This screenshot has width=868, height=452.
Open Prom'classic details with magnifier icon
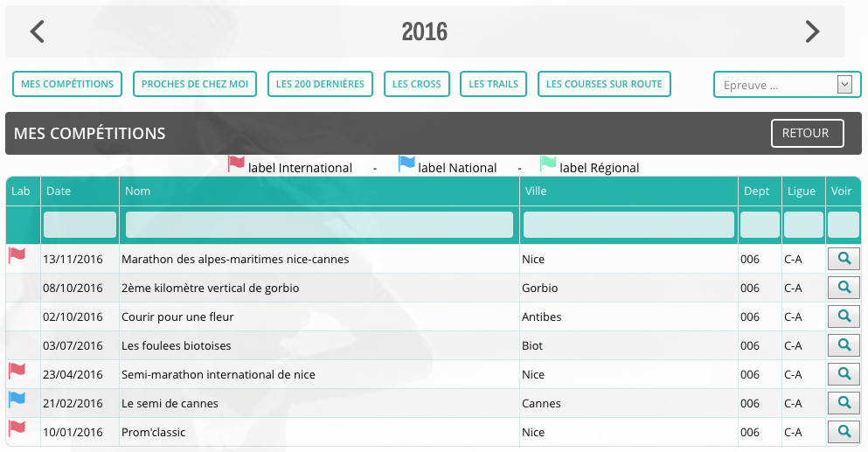[844, 432]
